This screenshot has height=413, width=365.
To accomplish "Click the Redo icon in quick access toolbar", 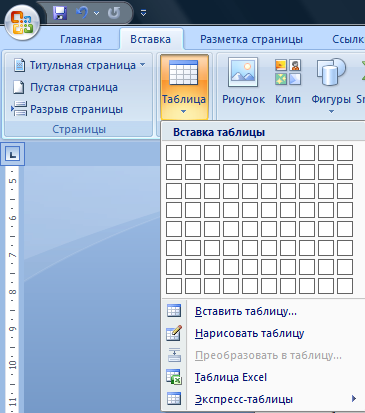I will 114,13.
